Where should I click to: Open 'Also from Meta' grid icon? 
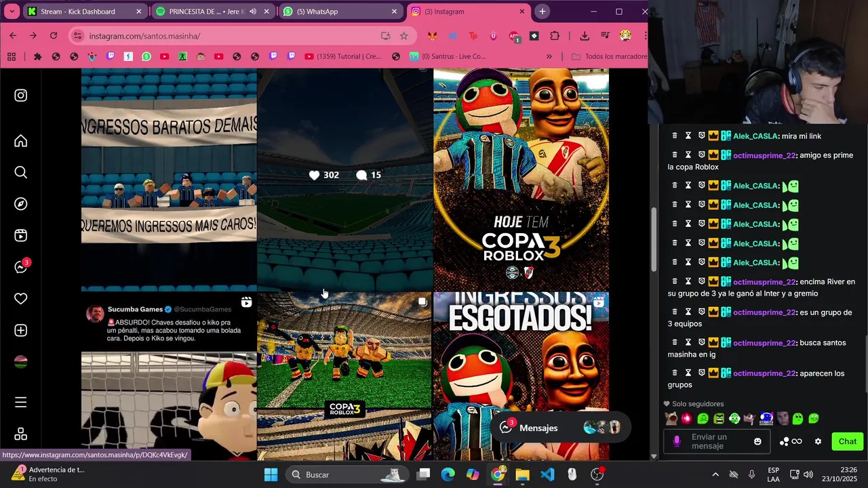[x=21, y=434]
